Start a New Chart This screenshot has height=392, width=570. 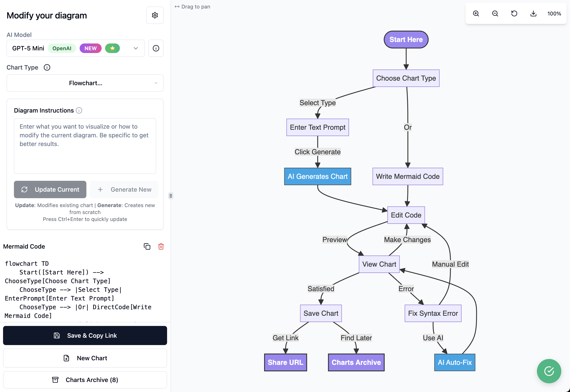coord(85,358)
